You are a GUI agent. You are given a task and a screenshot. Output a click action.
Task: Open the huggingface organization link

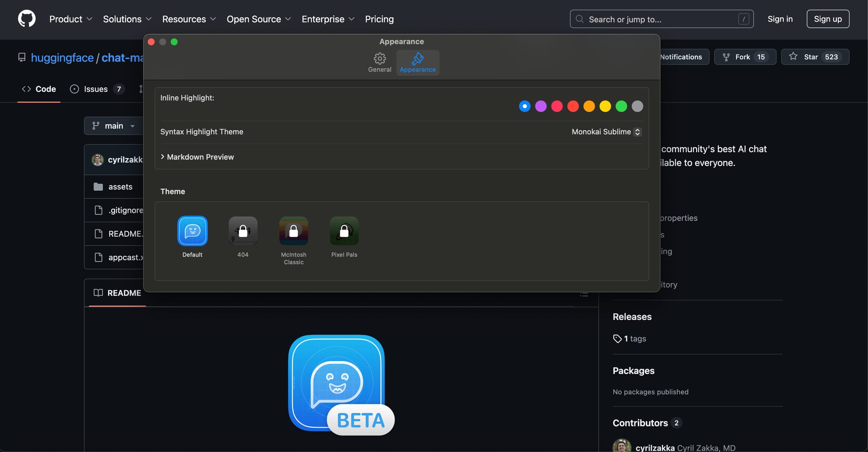(62, 58)
